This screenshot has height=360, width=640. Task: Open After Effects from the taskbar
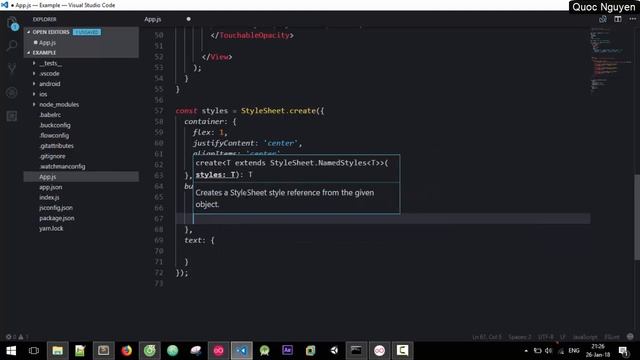click(287, 351)
